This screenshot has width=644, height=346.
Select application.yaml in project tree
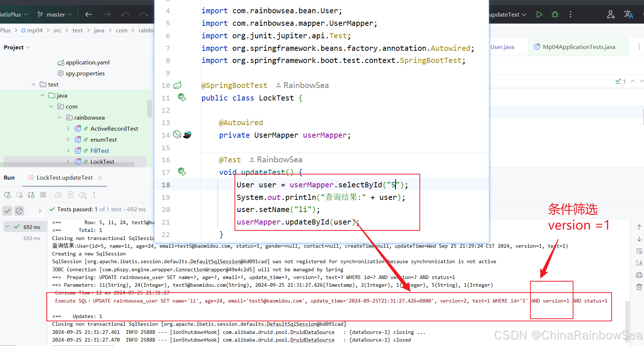pos(87,62)
